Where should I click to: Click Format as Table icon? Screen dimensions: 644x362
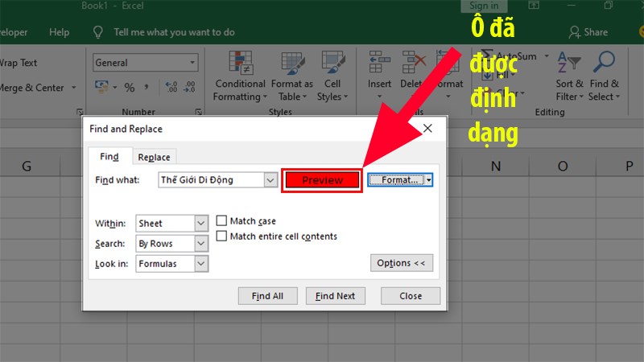pyautogui.click(x=291, y=63)
